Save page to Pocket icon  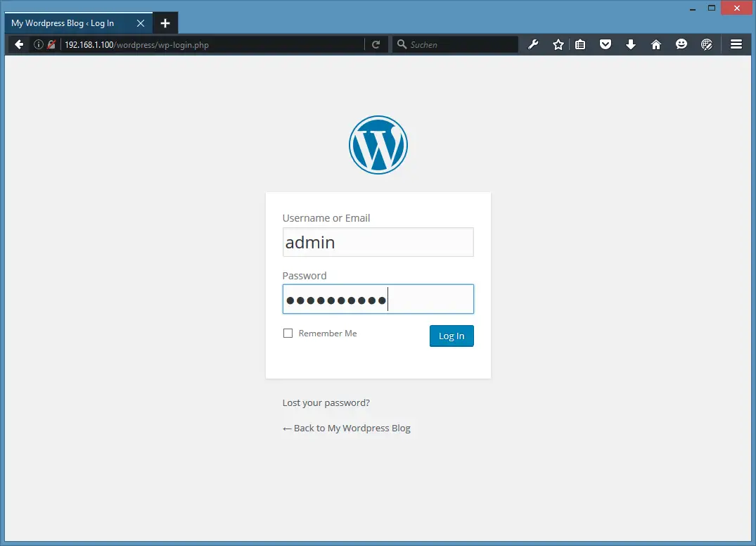click(606, 45)
